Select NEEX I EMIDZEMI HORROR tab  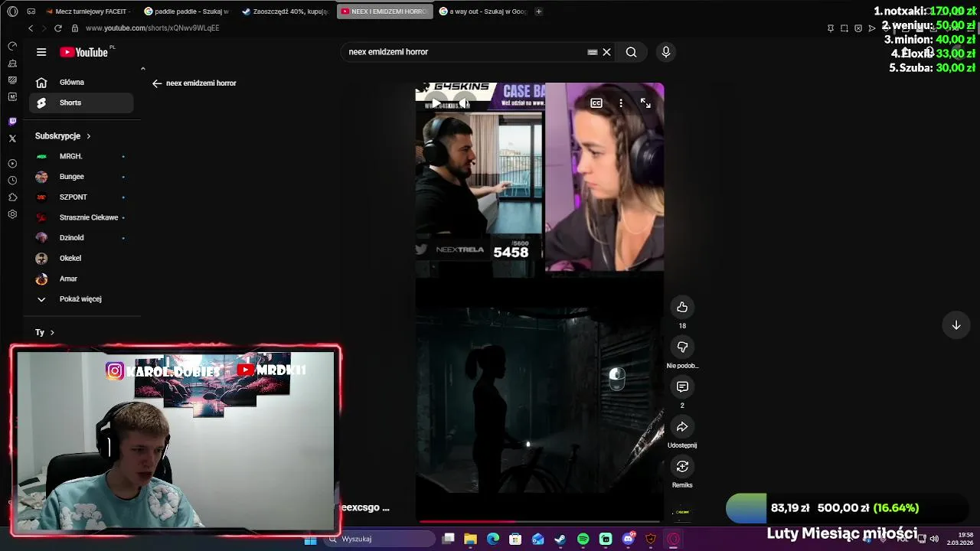384,11
